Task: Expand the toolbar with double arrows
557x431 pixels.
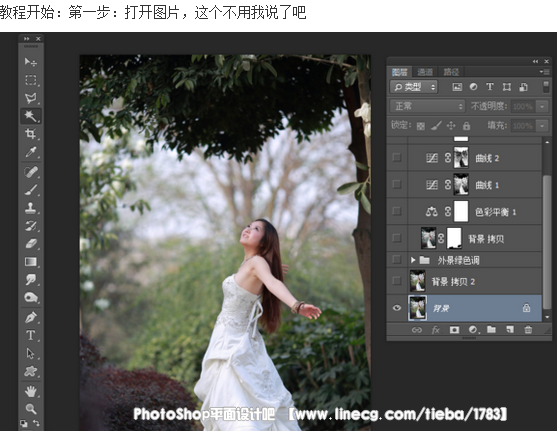Action: coord(27,38)
